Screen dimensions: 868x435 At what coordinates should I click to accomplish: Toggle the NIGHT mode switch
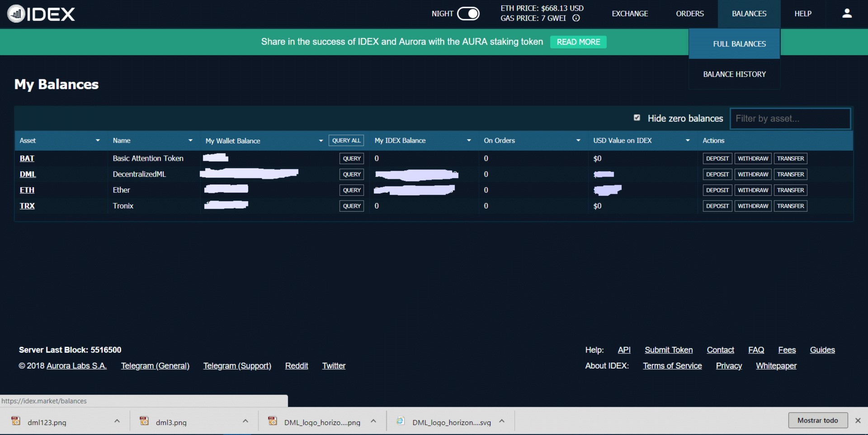pos(468,14)
